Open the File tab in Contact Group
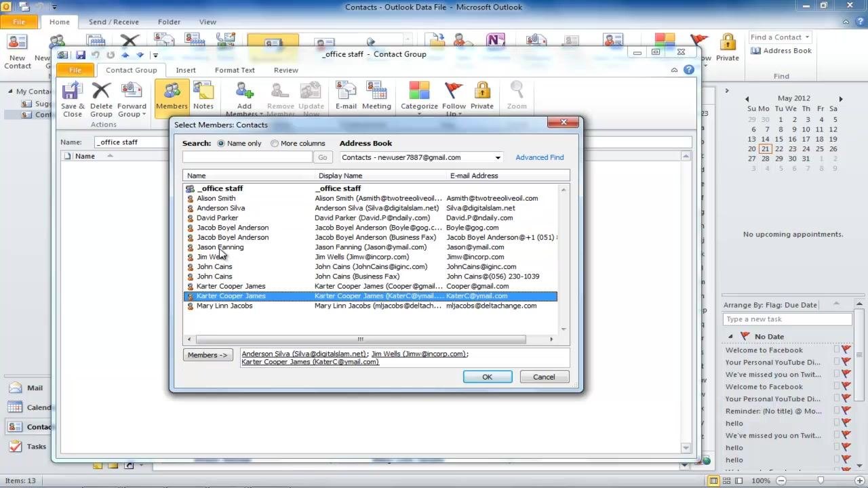 (75, 70)
